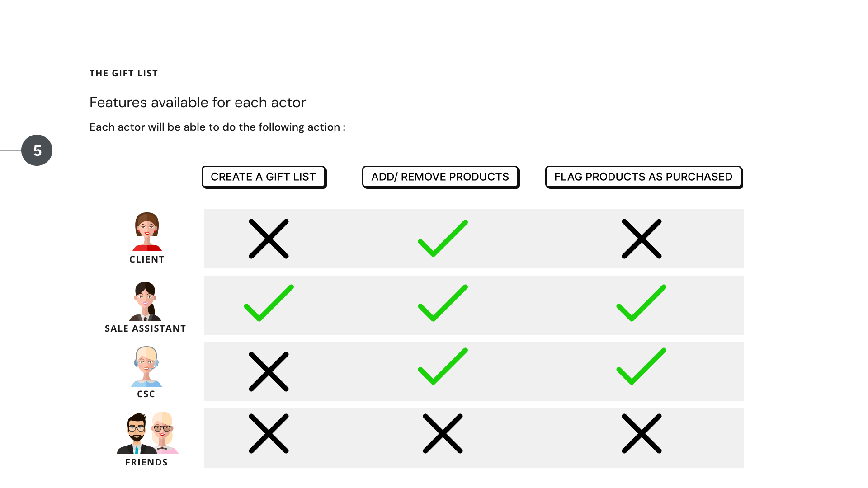Click the Create a Gift List button

click(264, 177)
